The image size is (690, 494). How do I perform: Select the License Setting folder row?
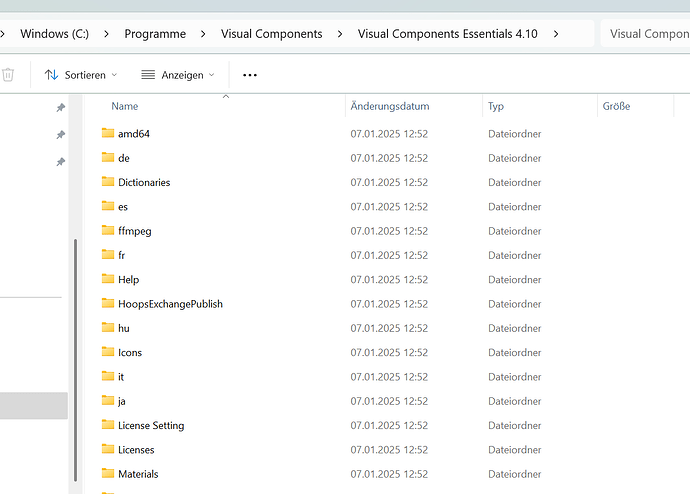click(151, 426)
